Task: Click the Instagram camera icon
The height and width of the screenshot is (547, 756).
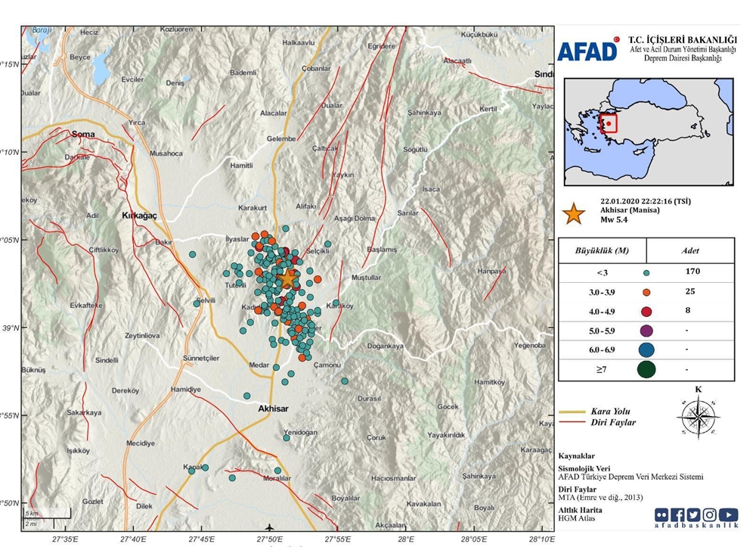Action: tap(709, 515)
